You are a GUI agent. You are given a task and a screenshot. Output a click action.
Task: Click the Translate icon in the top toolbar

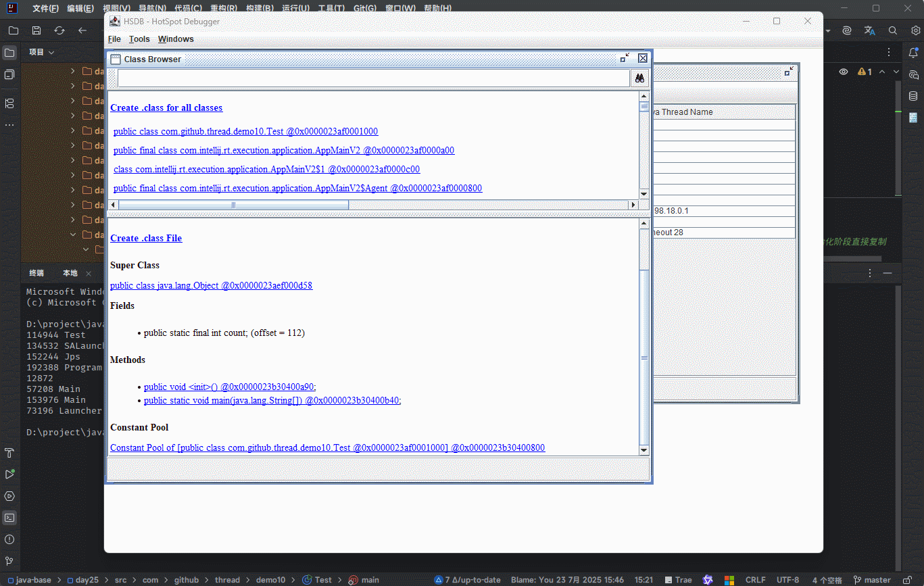870,30
